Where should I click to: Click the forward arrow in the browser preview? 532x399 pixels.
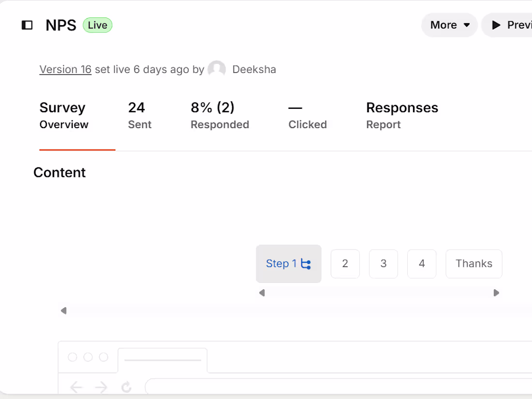coord(101,387)
